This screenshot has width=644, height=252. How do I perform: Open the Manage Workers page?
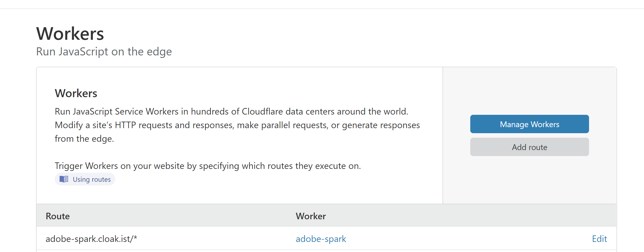[529, 124]
